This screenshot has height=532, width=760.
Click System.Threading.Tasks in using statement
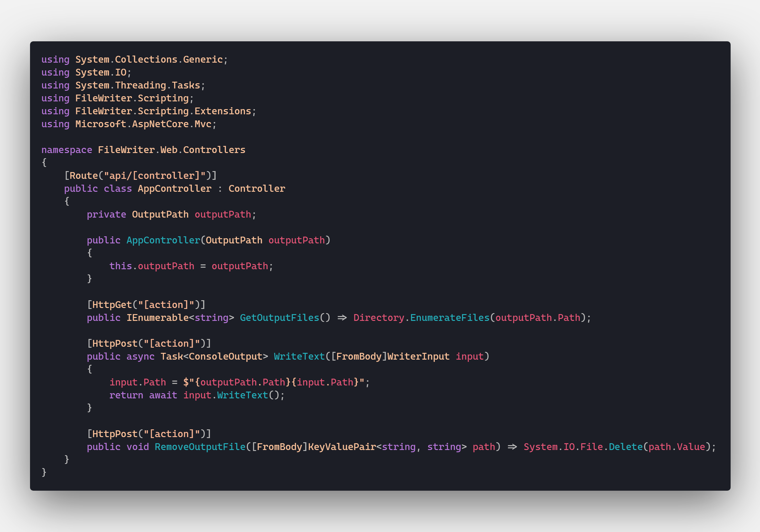(x=137, y=85)
